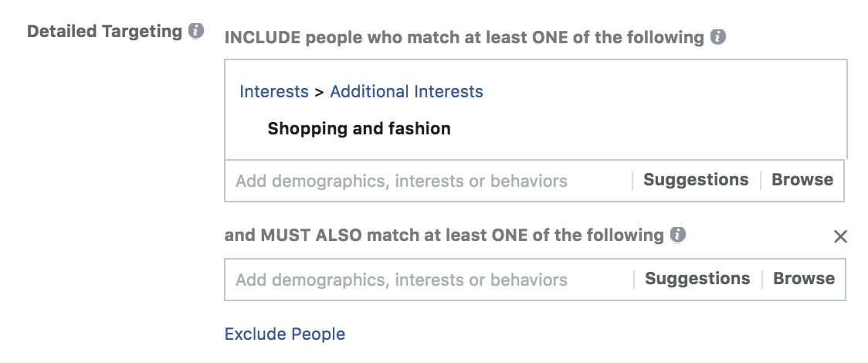Open Browse in the MUST ALSO field
The width and height of the screenshot is (868, 363).
804,279
